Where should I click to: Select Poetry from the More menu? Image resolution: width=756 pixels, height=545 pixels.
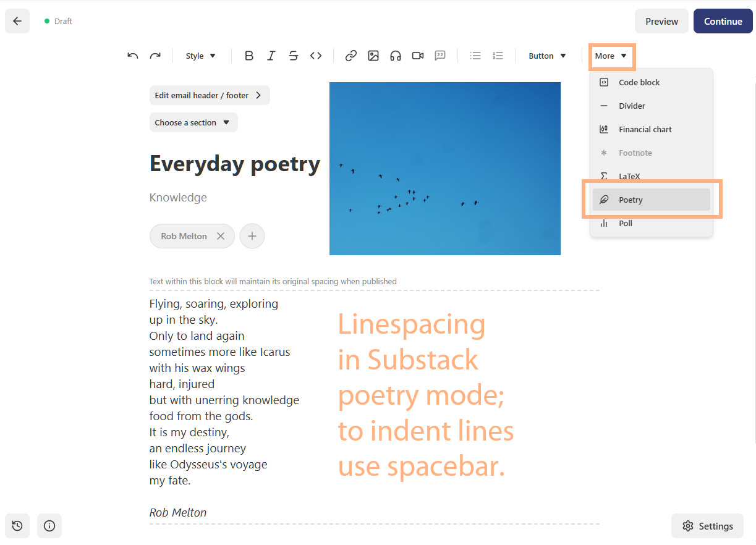[x=630, y=200]
